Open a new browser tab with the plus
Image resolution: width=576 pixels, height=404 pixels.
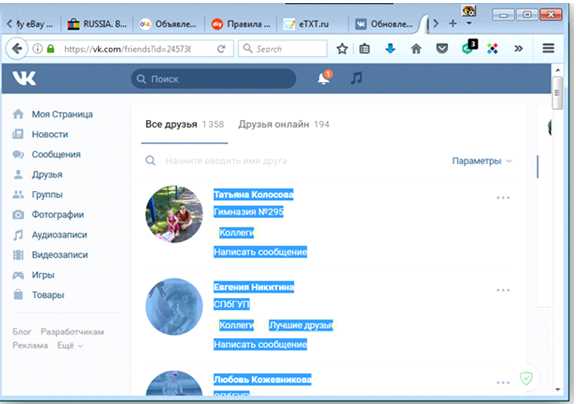point(453,24)
